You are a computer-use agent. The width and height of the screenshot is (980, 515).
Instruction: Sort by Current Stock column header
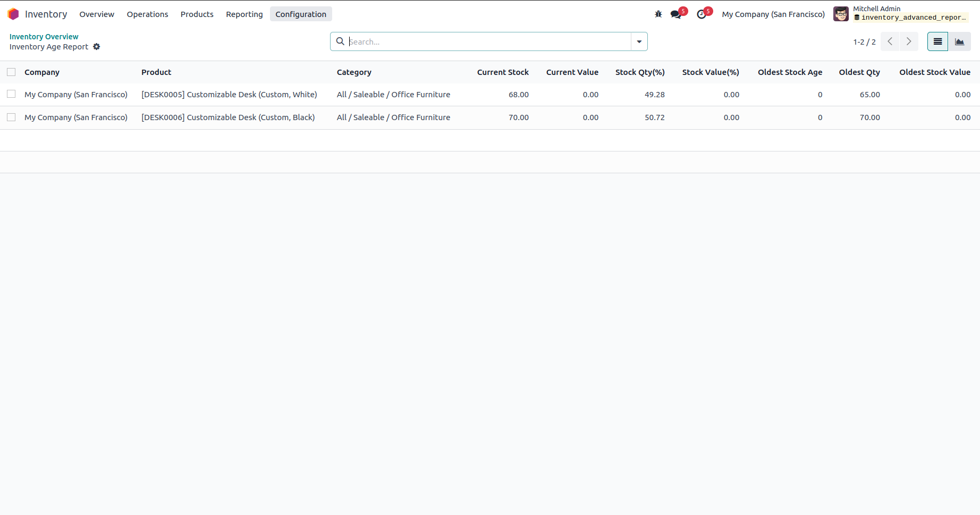pyautogui.click(x=502, y=72)
